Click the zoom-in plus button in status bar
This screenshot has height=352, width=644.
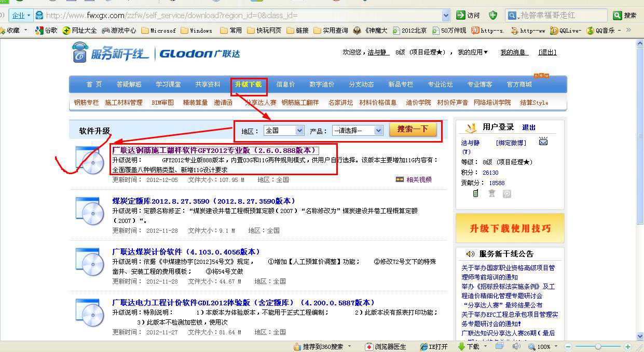click(x=628, y=347)
